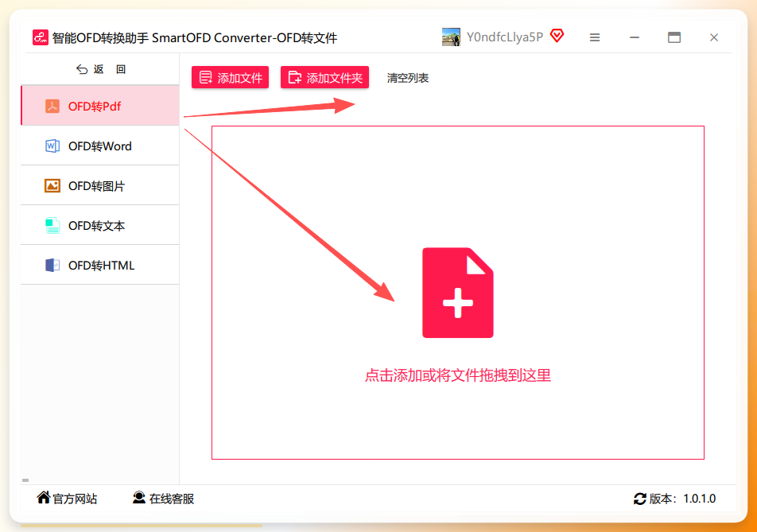
Task: Go back using the 返回 button
Action: 101,69
